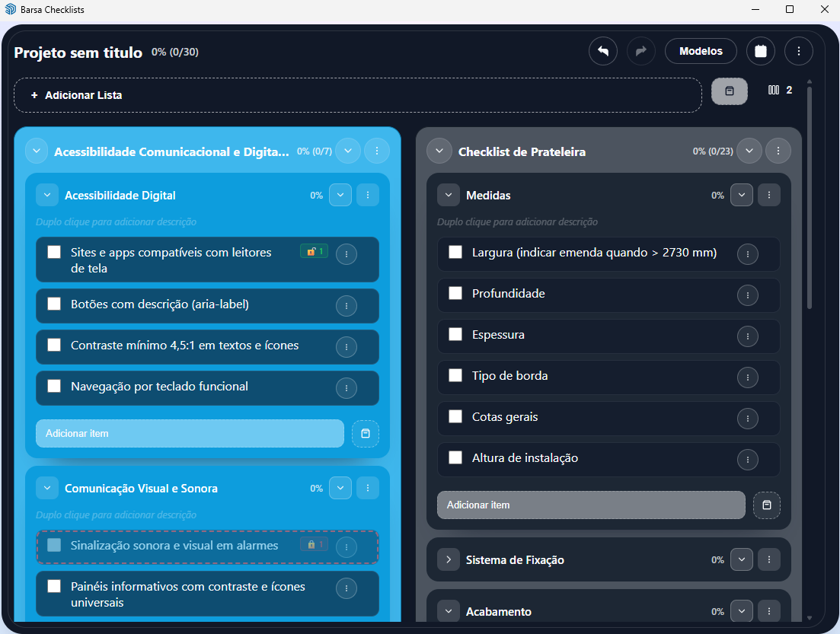Click the unlocked badge on Sites e apps item
Image resolution: width=840 pixels, height=634 pixels.
pyautogui.click(x=313, y=250)
